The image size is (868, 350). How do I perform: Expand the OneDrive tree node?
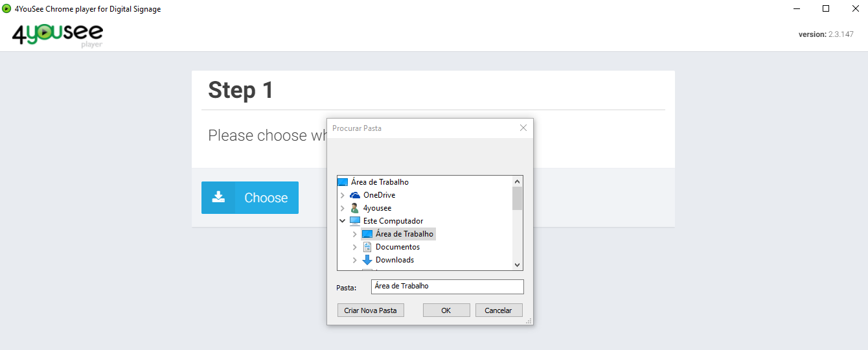click(343, 195)
